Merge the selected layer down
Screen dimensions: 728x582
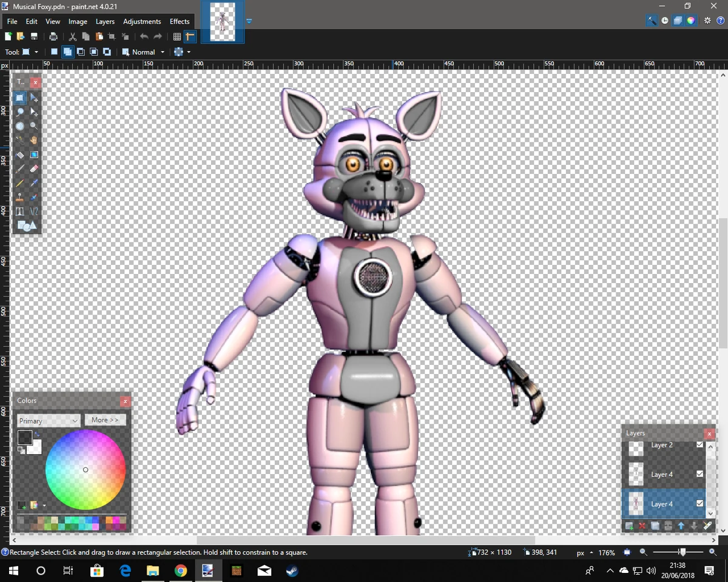click(667, 526)
